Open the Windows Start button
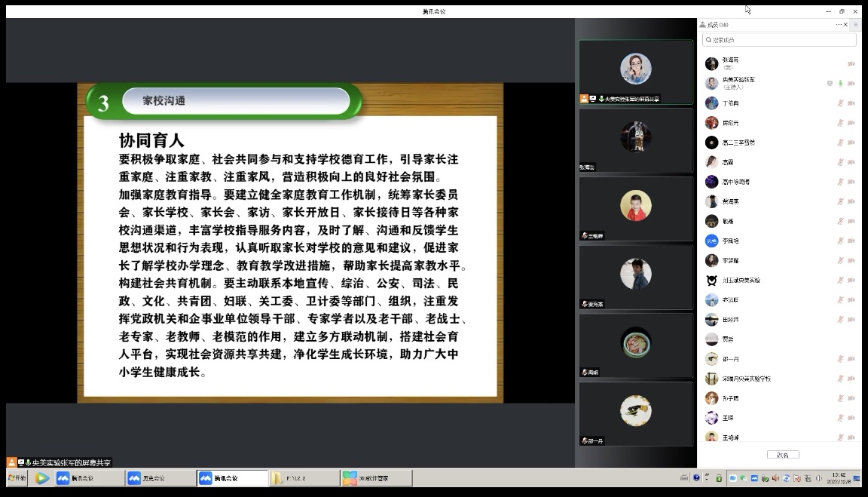 coord(17,478)
